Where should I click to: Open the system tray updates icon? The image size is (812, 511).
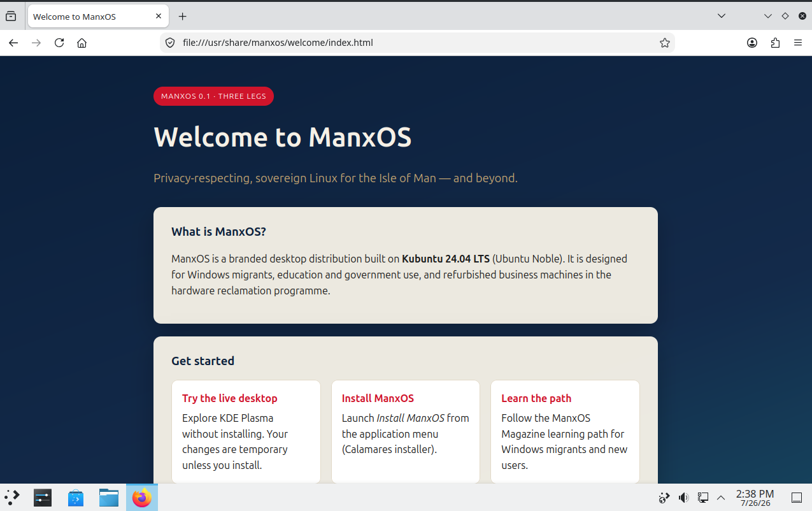(x=664, y=498)
